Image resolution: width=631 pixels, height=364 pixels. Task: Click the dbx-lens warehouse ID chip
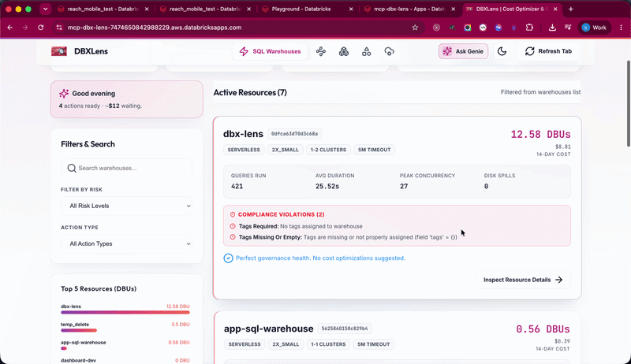coord(294,134)
